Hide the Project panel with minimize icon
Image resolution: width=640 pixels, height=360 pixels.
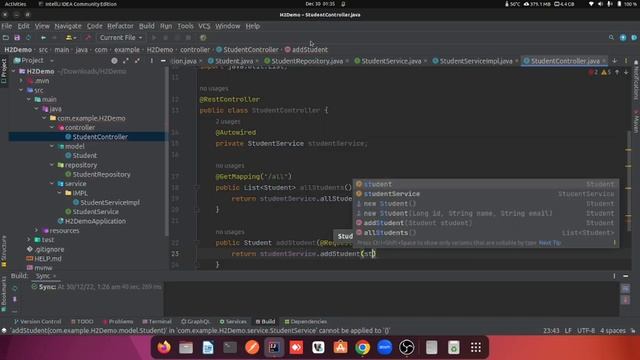click(163, 61)
